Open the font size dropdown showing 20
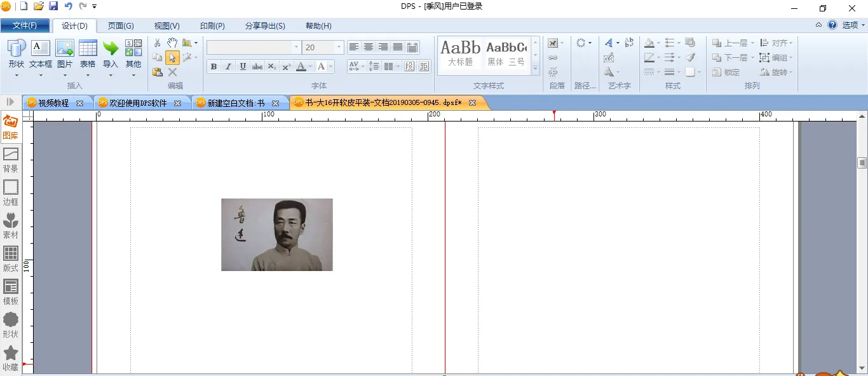Image resolution: width=868 pixels, height=376 pixels. click(x=339, y=48)
